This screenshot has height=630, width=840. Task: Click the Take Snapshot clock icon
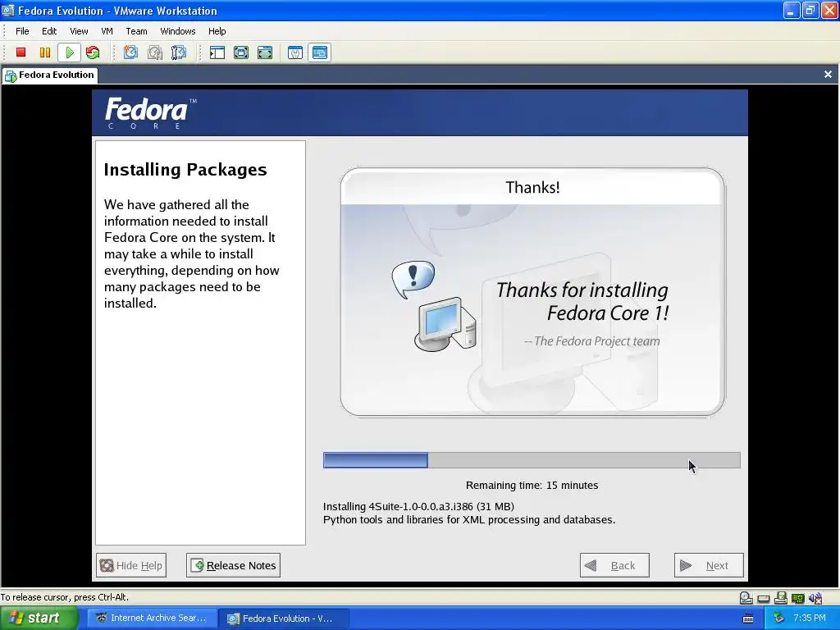[x=130, y=52]
